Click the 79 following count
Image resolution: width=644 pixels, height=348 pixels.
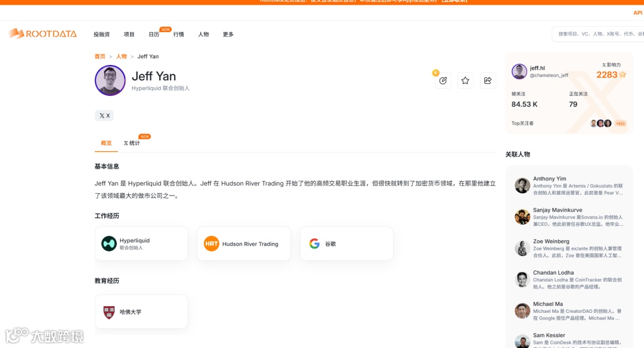573,104
